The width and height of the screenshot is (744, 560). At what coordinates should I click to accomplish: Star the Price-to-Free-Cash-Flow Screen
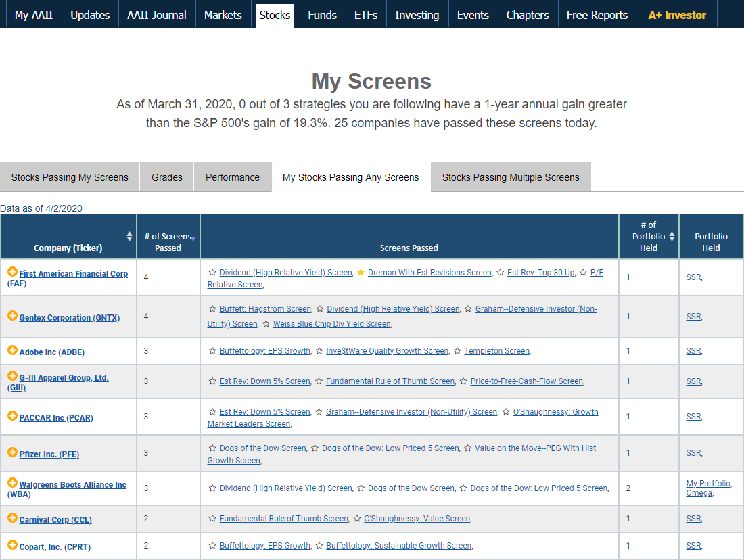click(463, 381)
